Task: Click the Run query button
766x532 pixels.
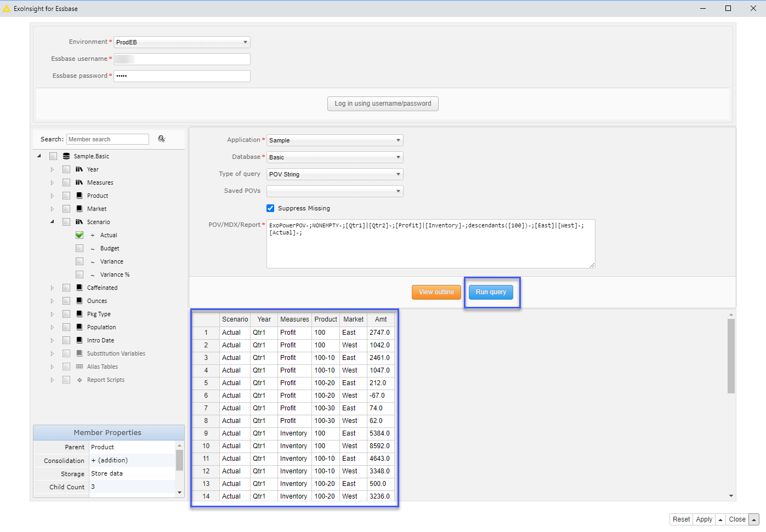Action: coord(491,292)
